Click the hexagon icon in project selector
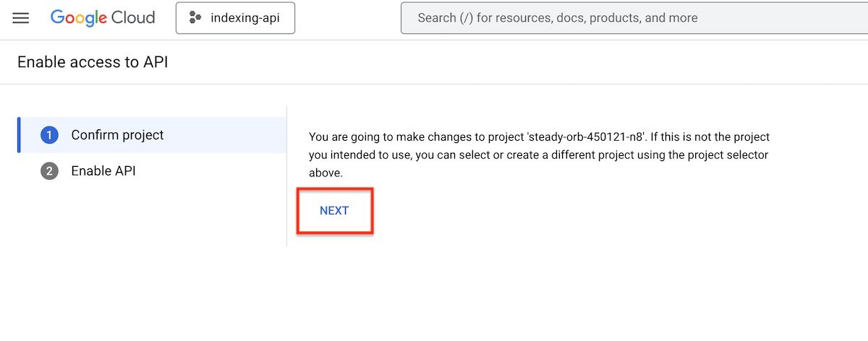Screen dimensions: 868x341 coord(195,18)
